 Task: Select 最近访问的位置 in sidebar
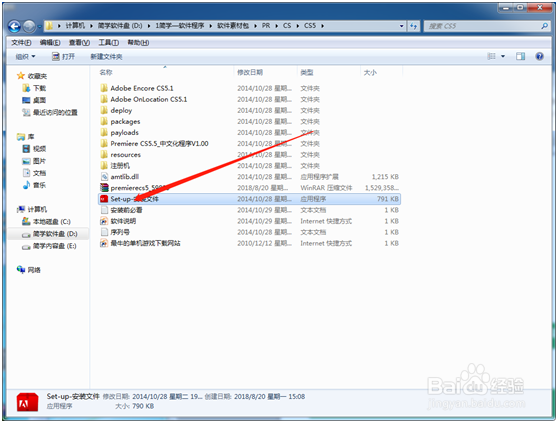[x=55, y=112]
